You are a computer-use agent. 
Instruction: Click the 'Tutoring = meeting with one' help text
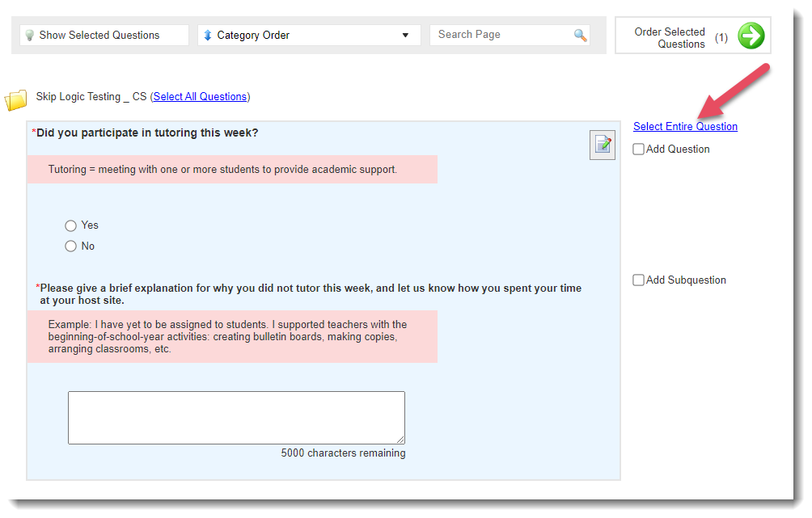click(222, 169)
